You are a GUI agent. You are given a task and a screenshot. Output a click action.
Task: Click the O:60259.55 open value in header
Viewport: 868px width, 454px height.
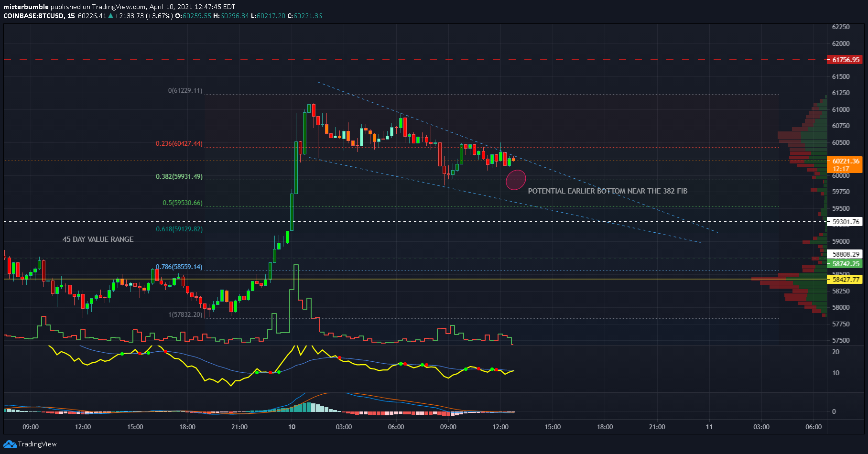tap(193, 16)
